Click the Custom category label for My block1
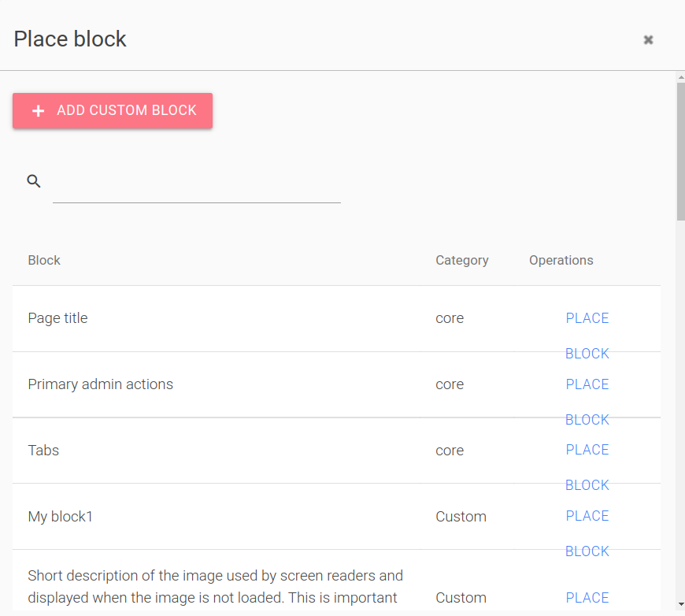This screenshot has height=616, width=685. pyautogui.click(x=461, y=516)
